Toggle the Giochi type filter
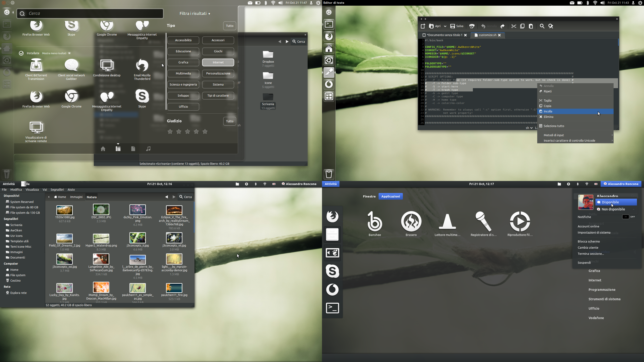The height and width of the screenshot is (362, 644). click(x=218, y=51)
